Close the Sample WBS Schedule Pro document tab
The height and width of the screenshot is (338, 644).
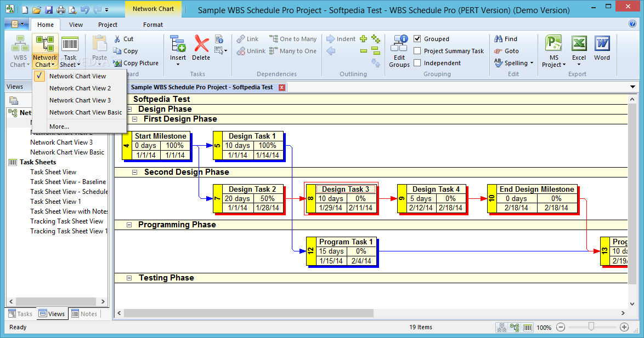[x=282, y=87]
